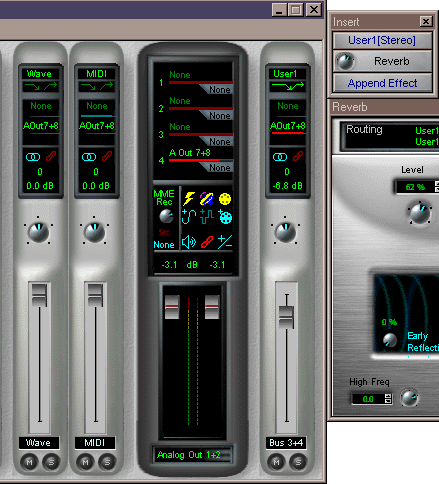Click the High Freq value stepper
Image resolution: width=439 pixels, height=484 pixels.
tap(388, 399)
